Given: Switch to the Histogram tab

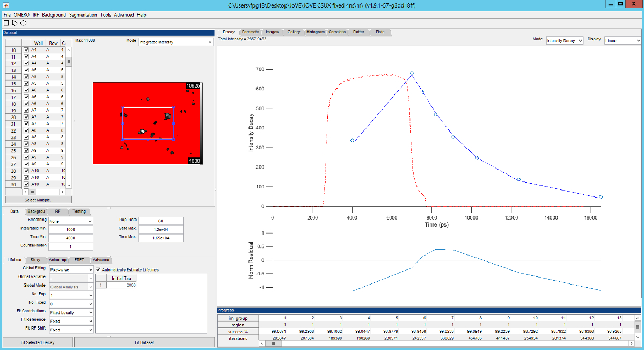Looking at the screenshot, I should coord(316,32).
